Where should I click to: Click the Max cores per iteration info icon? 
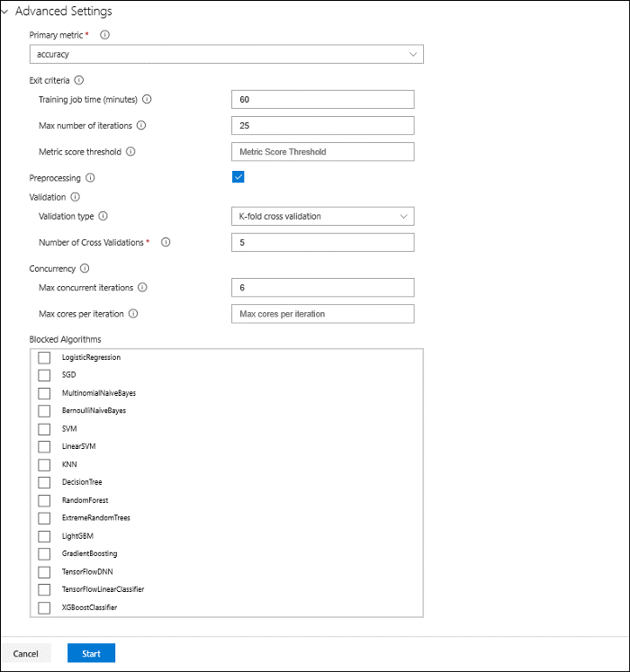pos(133,314)
